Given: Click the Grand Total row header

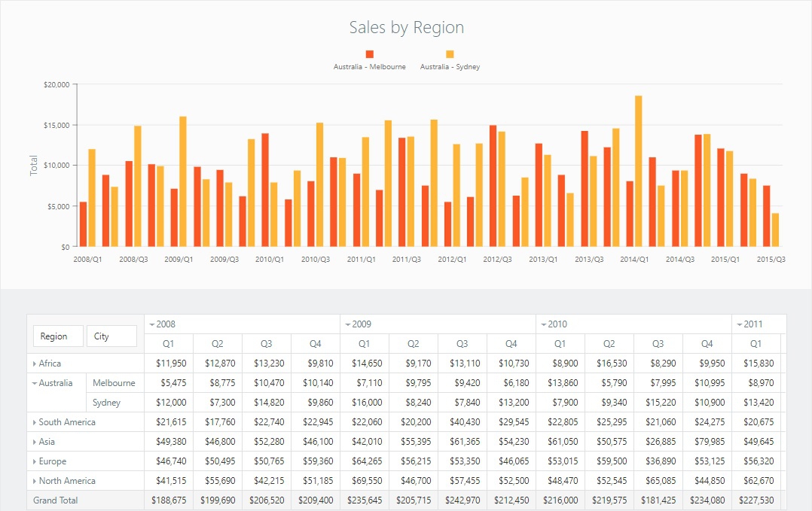Looking at the screenshot, I should pos(55,500).
